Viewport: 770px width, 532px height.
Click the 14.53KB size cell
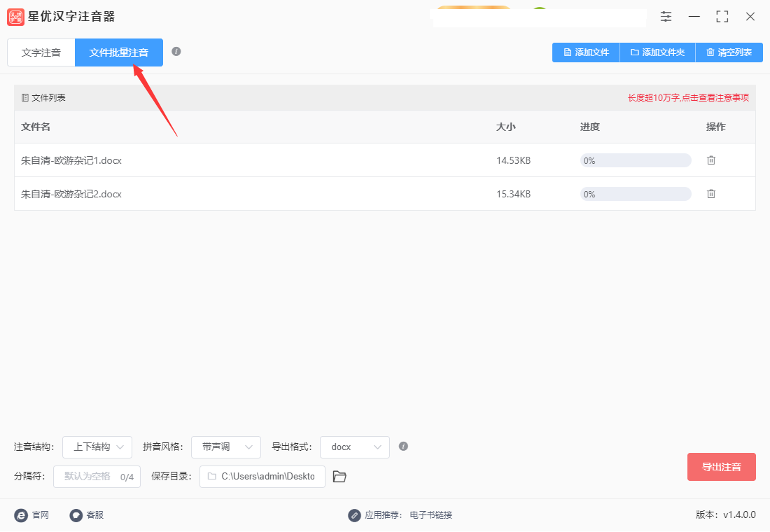pos(514,160)
